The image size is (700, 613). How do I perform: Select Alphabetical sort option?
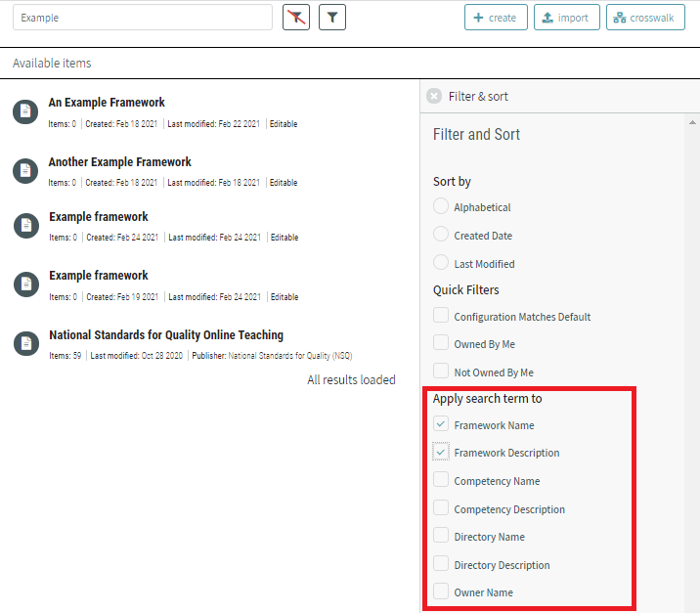(441, 207)
